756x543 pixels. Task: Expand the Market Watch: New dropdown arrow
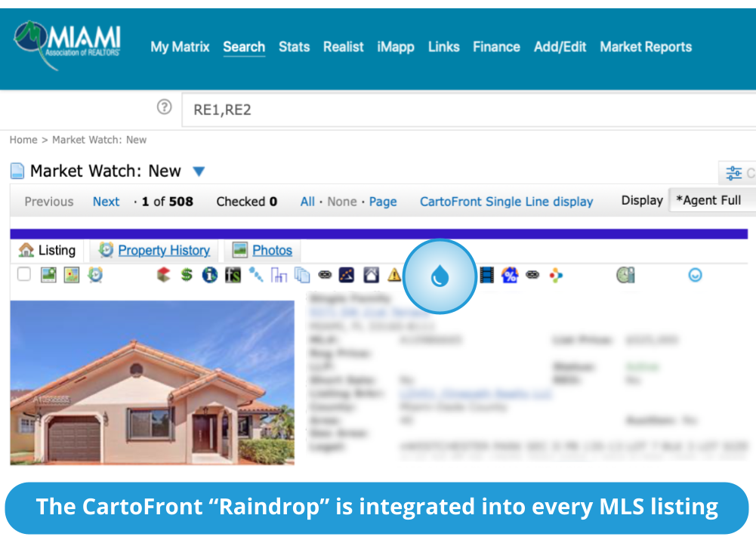click(x=199, y=171)
